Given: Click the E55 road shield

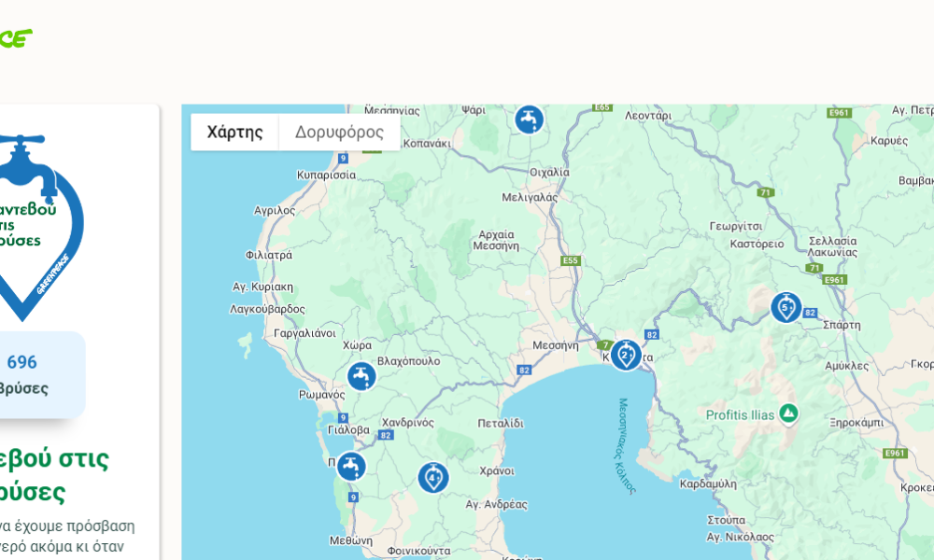Looking at the screenshot, I should coord(570,260).
